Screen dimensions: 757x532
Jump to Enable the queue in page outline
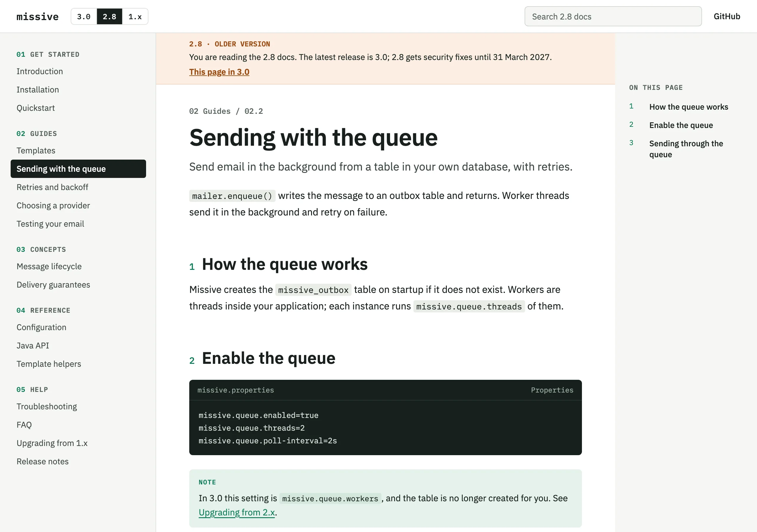point(681,125)
